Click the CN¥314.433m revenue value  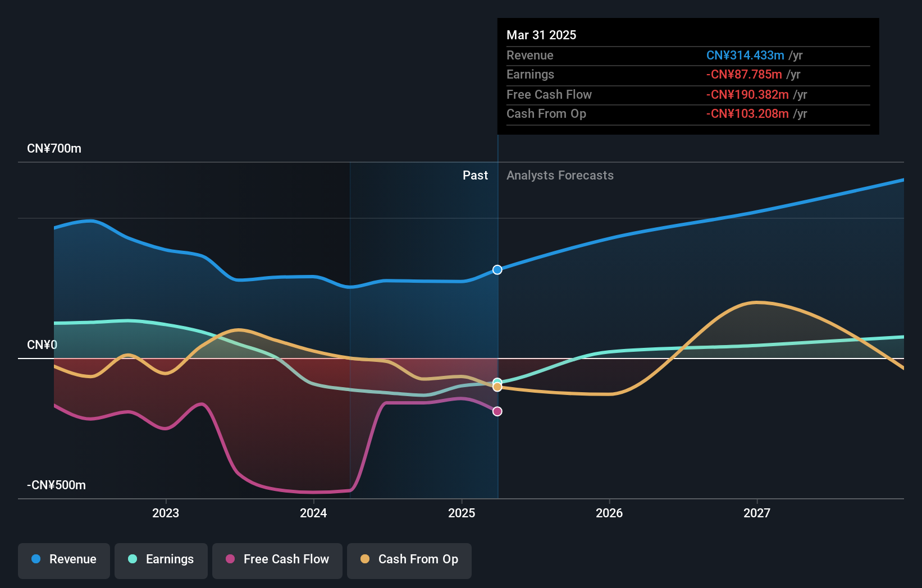coord(745,56)
